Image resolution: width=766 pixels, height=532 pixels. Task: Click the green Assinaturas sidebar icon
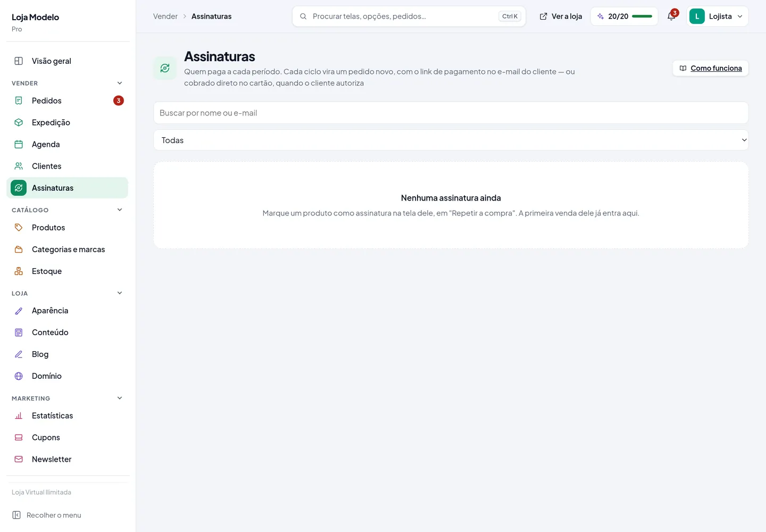click(19, 188)
